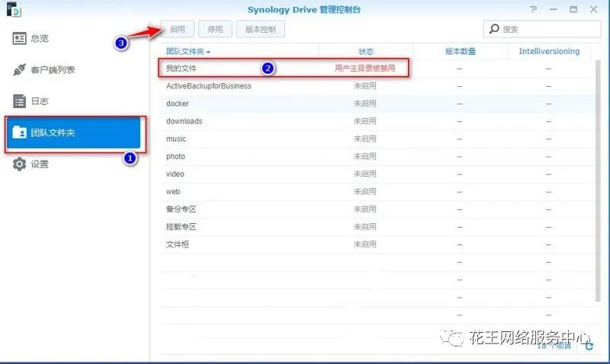Select the docker folder row
This screenshot has width=610, height=364.
pos(377,104)
